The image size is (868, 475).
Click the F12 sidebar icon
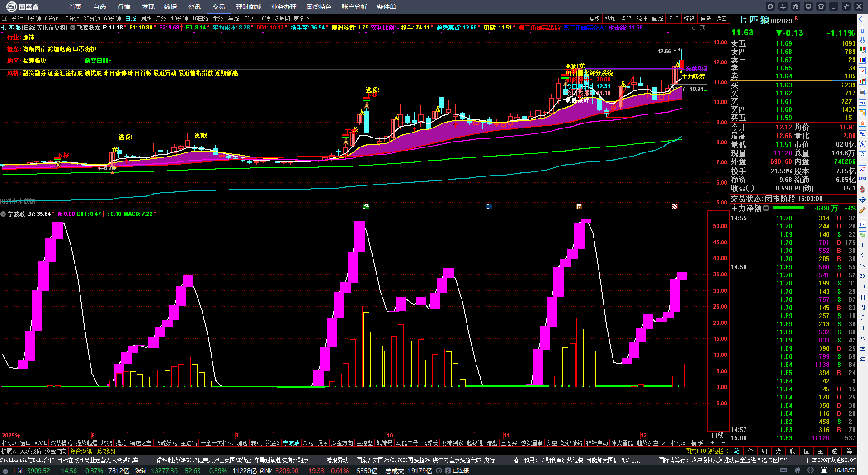coord(863,134)
